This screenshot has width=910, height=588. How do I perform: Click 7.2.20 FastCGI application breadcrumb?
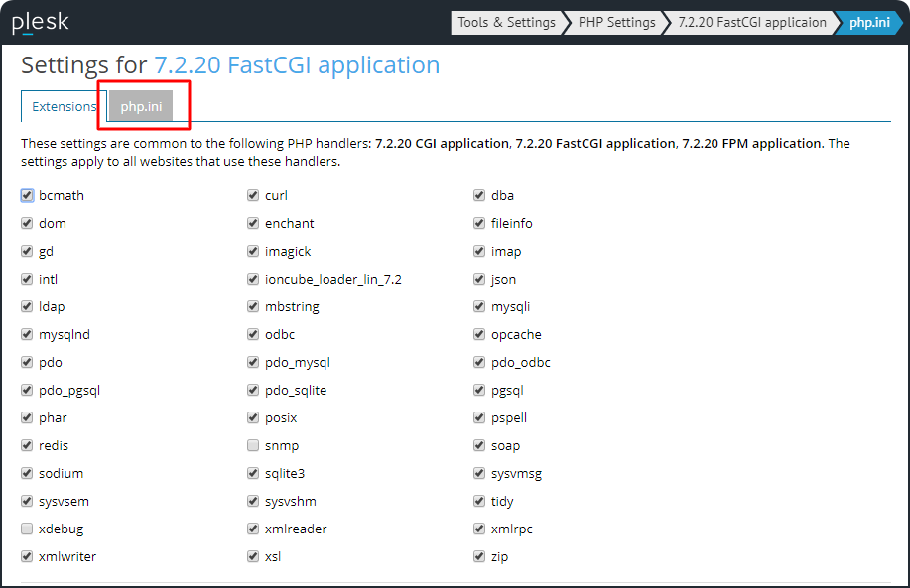(751, 22)
